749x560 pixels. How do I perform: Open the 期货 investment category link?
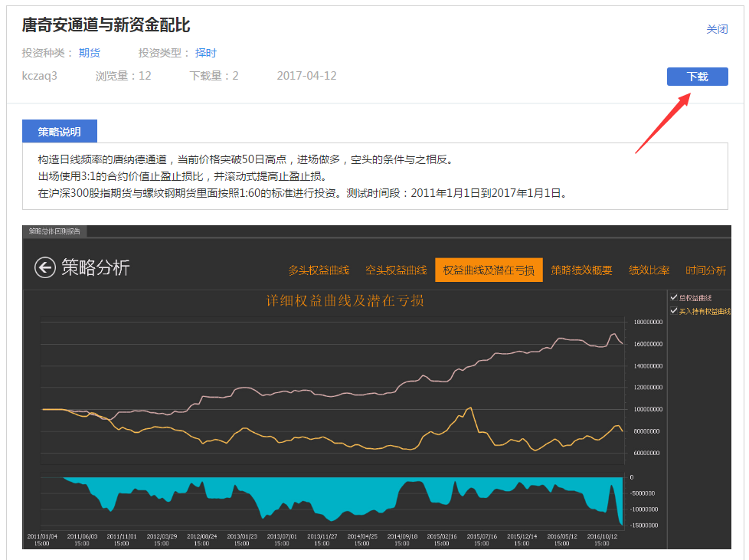[x=90, y=53]
